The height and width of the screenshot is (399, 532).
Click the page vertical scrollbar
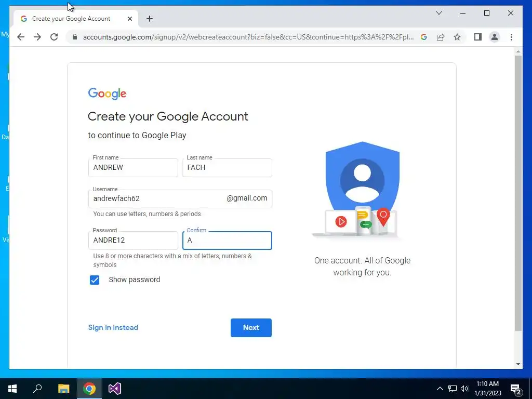pyautogui.click(x=518, y=193)
